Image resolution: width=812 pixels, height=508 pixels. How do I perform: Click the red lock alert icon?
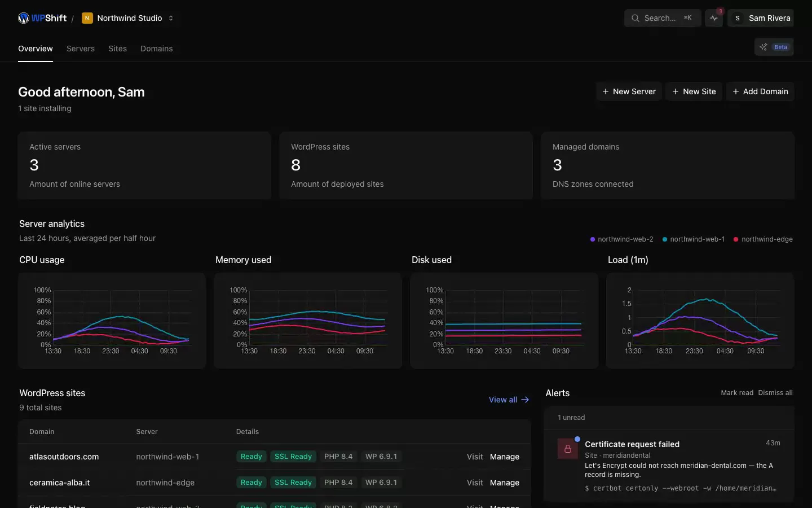[568, 449]
